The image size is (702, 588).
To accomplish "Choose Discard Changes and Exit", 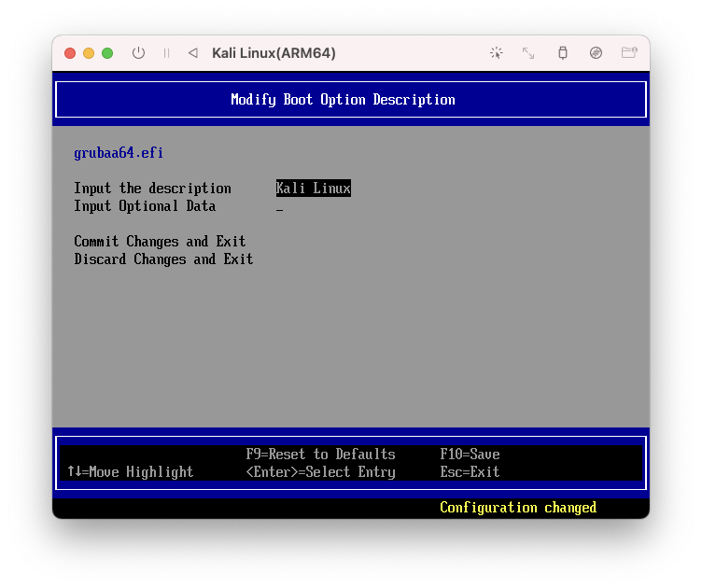I will [x=163, y=259].
